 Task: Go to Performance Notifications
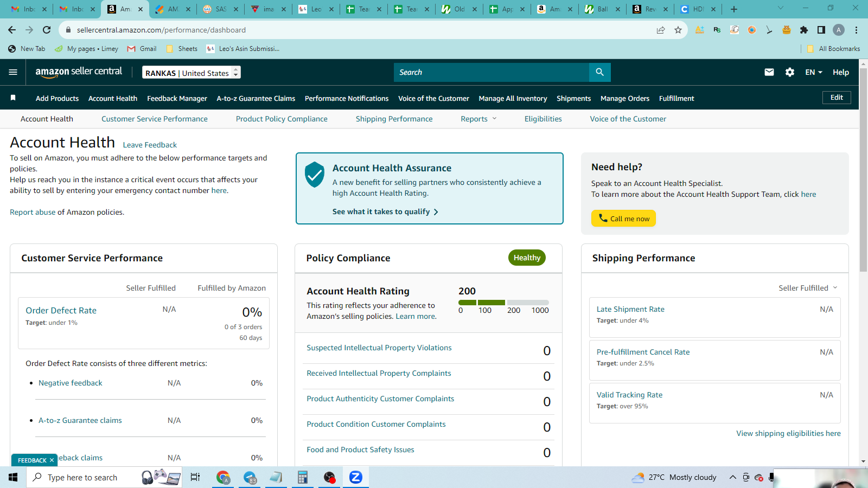pyautogui.click(x=347, y=98)
